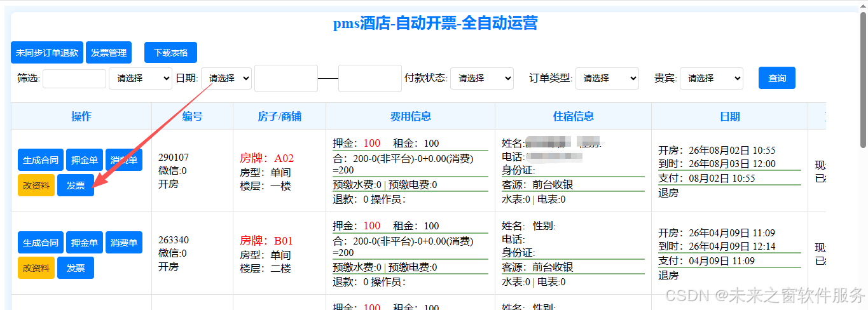This screenshot has height=310, width=868.
Task: Click the 费用信息 column header
Action: 410,116
